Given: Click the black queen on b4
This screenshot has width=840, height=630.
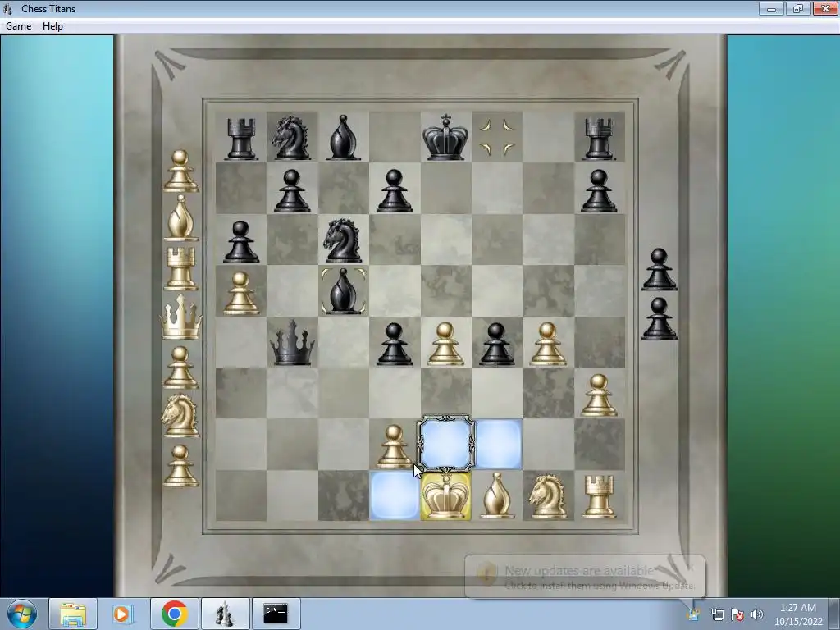Looking at the screenshot, I should pyautogui.click(x=292, y=343).
